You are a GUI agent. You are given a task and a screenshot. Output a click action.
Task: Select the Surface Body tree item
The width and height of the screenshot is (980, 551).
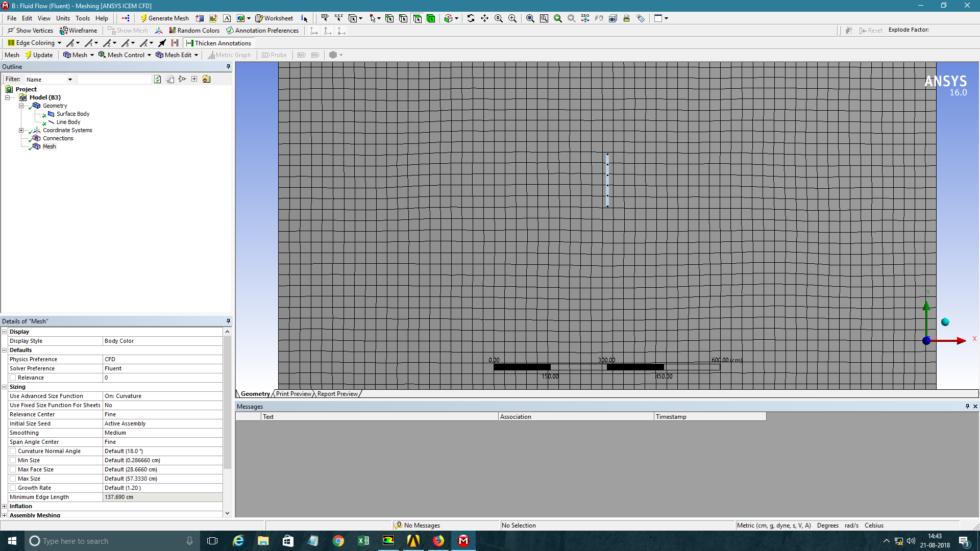click(72, 114)
